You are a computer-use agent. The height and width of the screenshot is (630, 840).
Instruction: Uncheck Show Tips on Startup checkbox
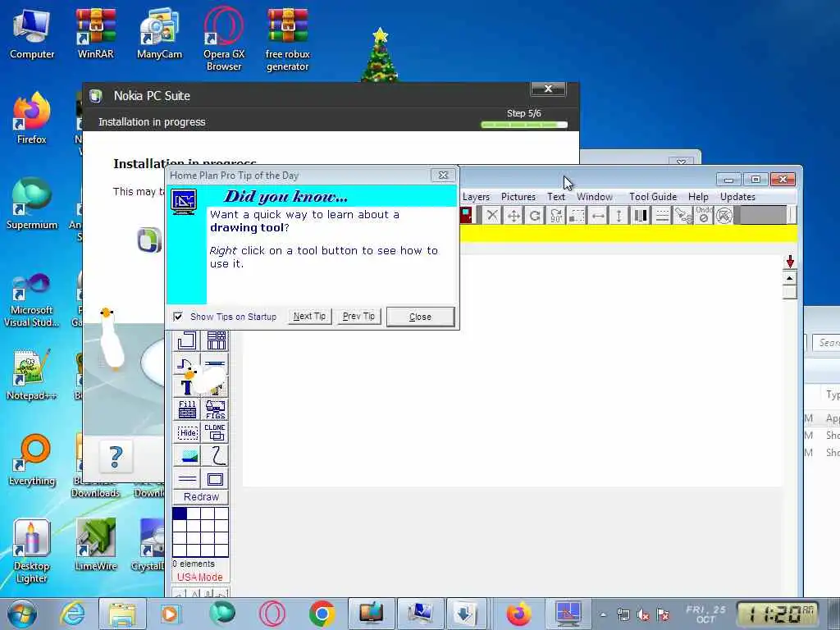(178, 317)
